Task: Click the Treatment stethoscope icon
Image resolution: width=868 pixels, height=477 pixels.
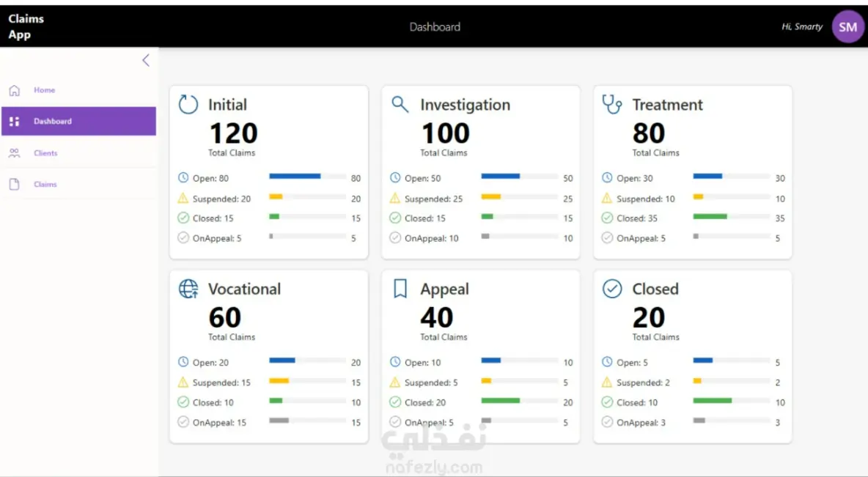Action: coord(611,104)
